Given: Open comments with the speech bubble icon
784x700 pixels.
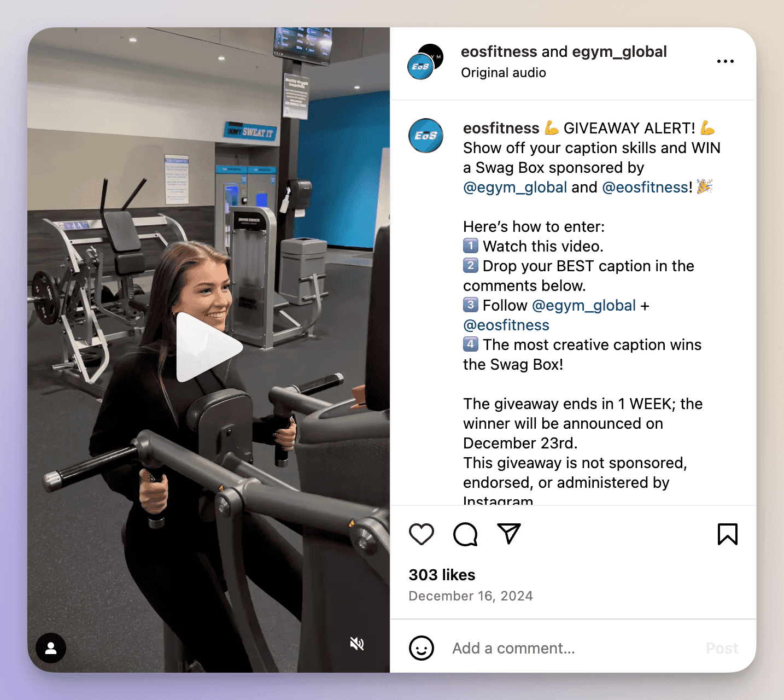Looking at the screenshot, I should coord(465,534).
